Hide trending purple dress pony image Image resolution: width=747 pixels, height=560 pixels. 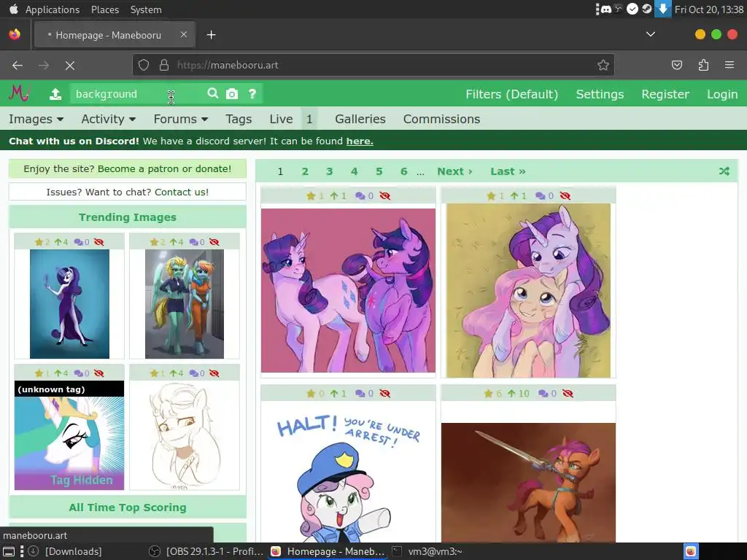[x=99, y=242]
